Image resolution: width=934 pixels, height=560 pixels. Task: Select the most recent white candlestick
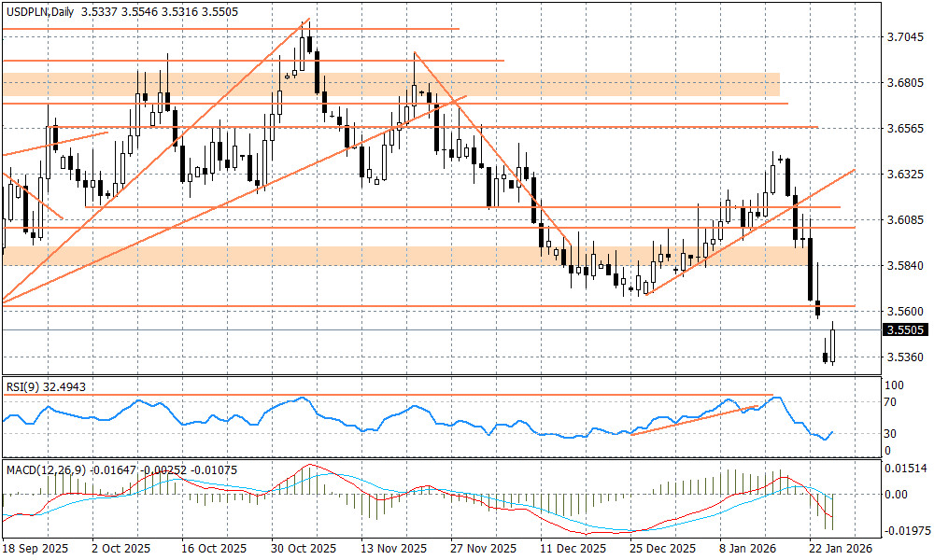[x=832, y=343]
